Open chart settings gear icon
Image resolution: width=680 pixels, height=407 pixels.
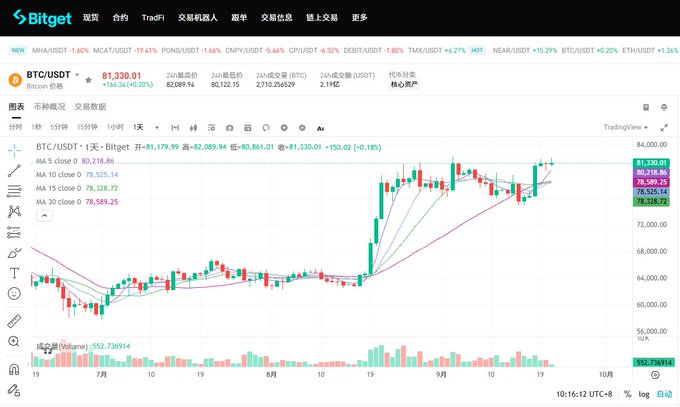[x=302, y=128]
